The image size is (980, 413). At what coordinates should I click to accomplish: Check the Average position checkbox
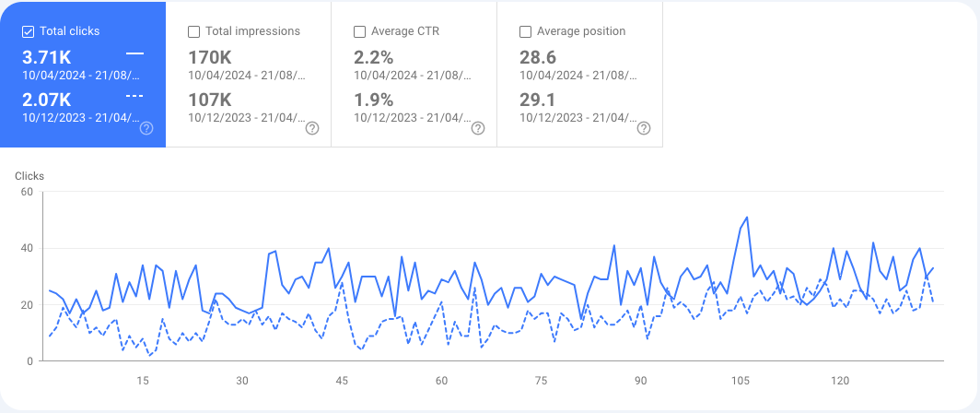[x=525, y=31]
